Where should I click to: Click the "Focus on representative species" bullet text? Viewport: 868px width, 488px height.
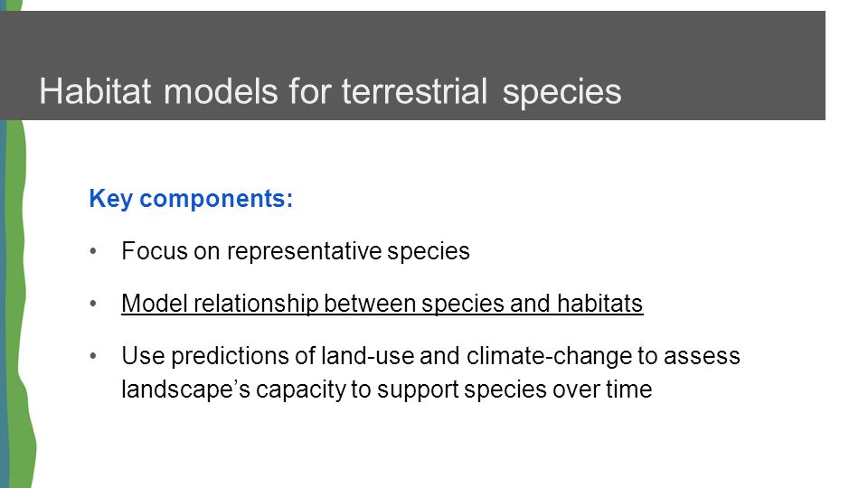point(296,251)
